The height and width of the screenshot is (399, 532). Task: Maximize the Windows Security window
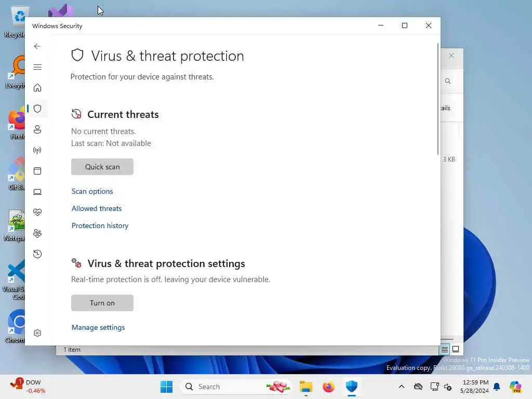click(404, 25)
